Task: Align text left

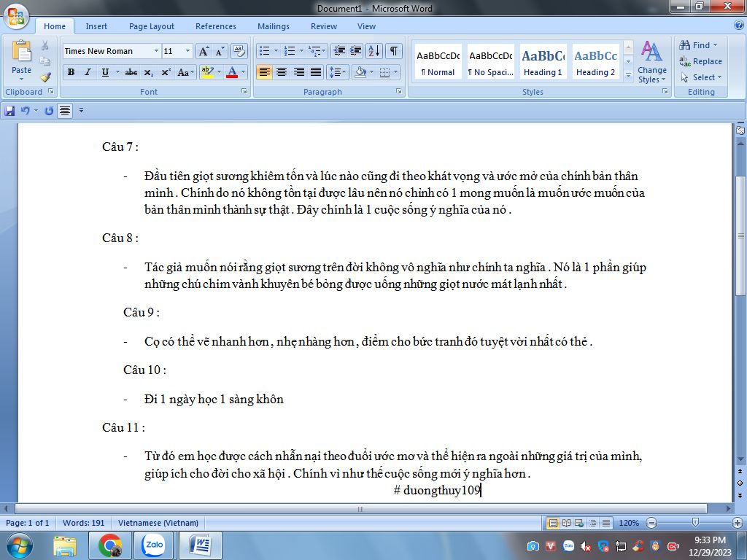Action: pyautogui.click(x=264, y=72)
